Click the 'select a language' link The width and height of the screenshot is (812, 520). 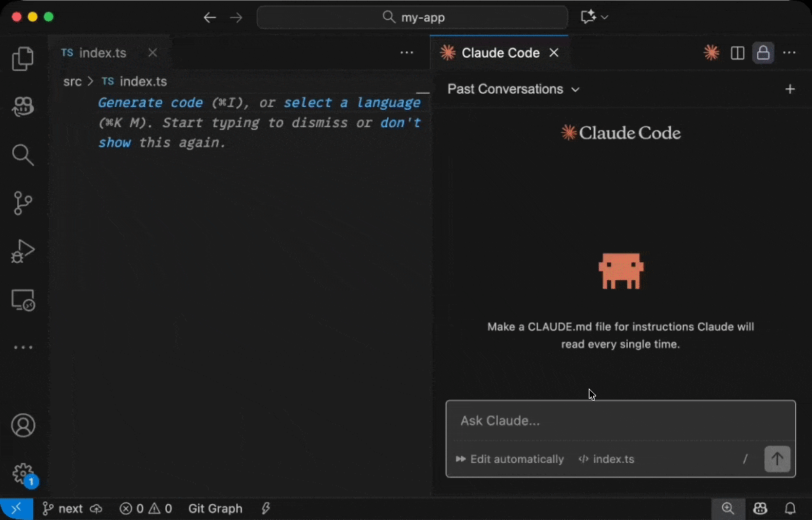coord(352,103)
